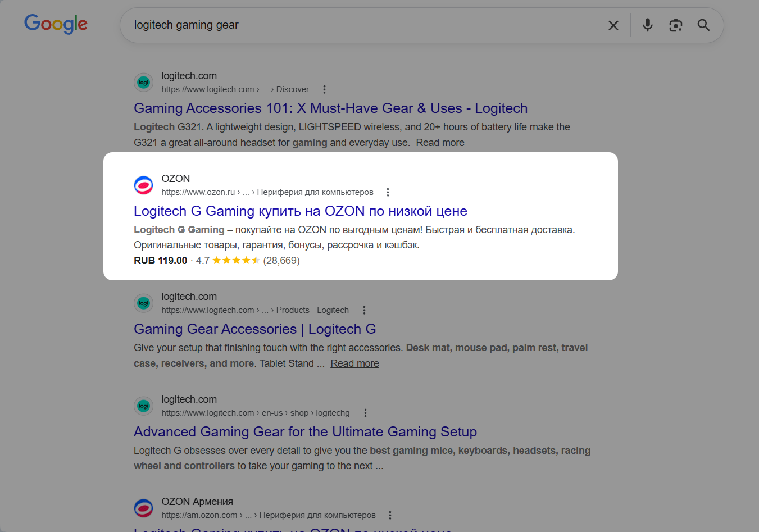This screenshot has height=532, width=759.
Task: Click into the 'logitech gaming gear' search field
Action: click(x=360, y=25)
